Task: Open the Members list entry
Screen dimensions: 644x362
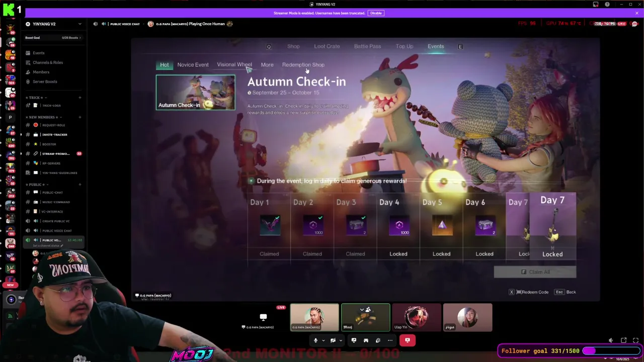Action: (41, 72)
